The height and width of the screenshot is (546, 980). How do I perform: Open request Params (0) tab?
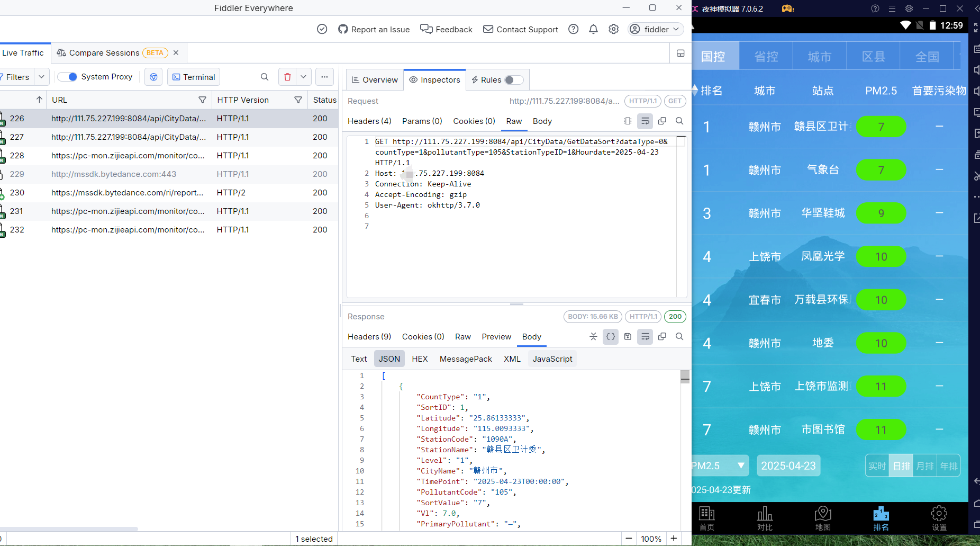point(422,121)
